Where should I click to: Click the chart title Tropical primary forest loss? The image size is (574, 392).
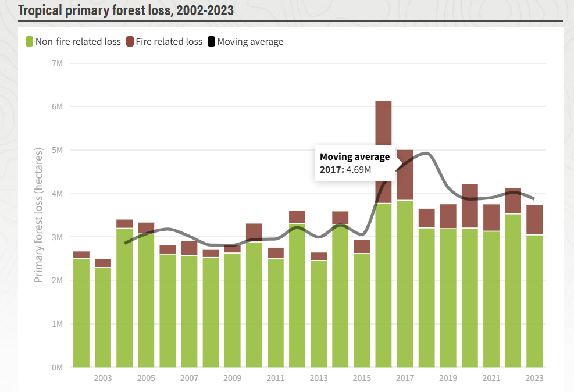pos(126,10)
